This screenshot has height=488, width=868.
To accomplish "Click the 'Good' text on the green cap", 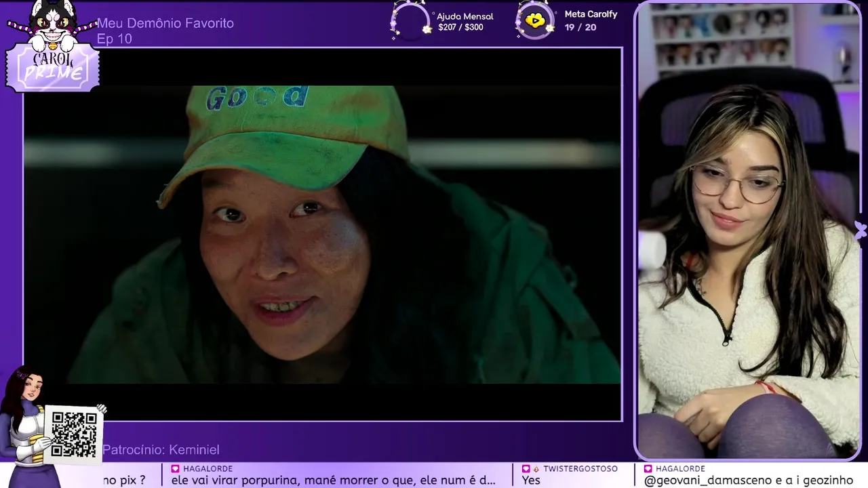I will (x=256, y=98).
